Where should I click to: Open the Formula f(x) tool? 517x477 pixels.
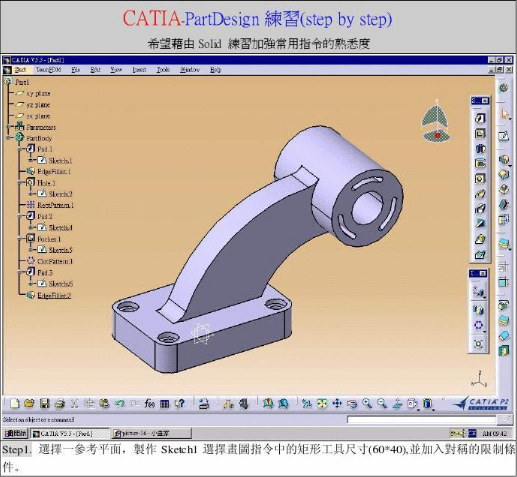point(150,404)
